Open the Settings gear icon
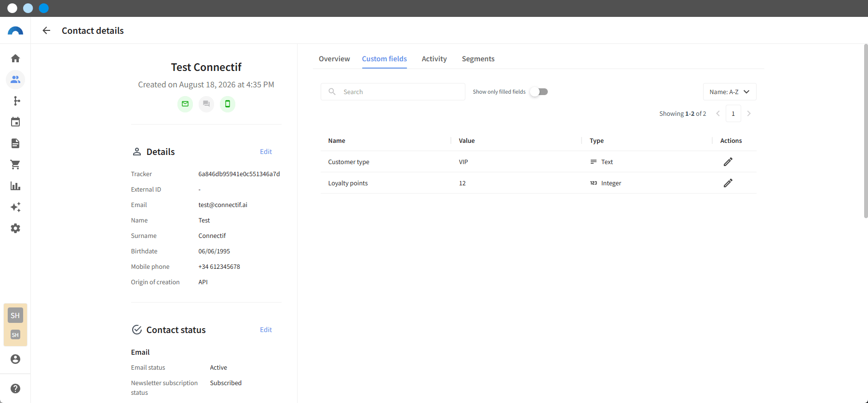This screenshot has width=868, height=403. tap(15, 228)
